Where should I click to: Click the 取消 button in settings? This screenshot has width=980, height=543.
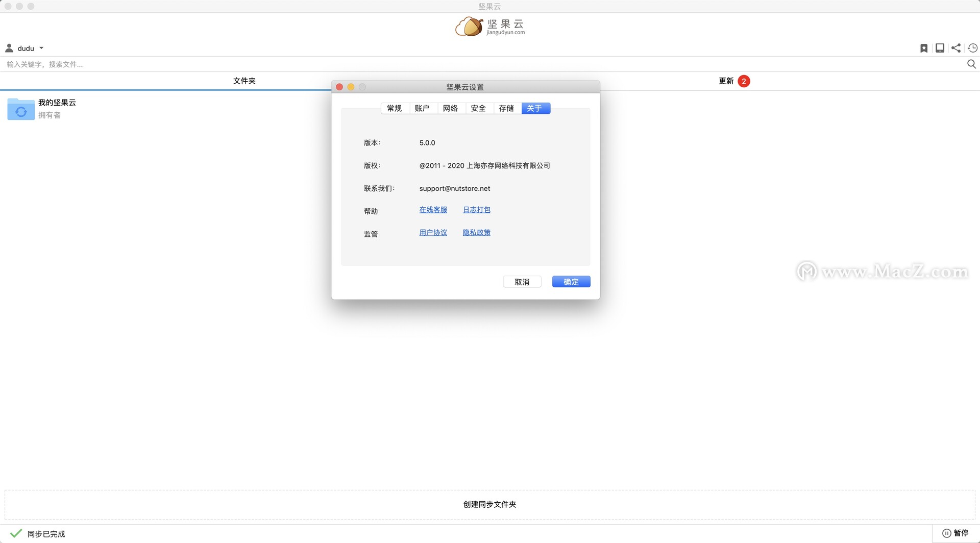pos(522,282)
